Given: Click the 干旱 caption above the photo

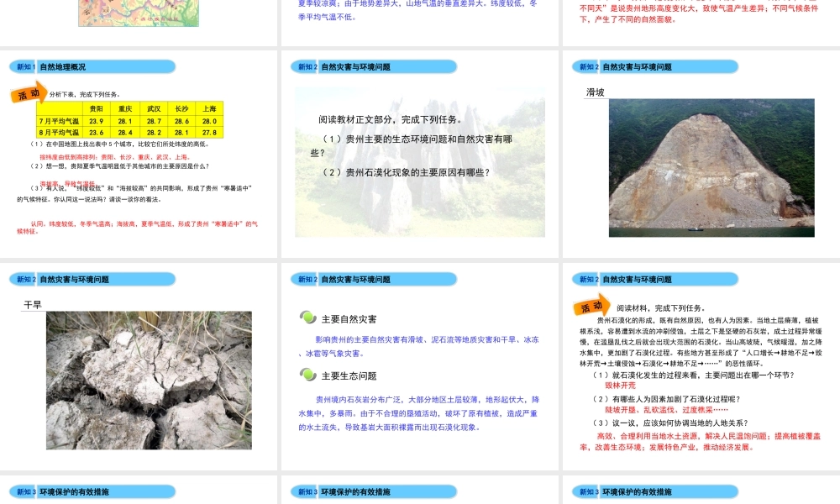Looking at the screenshot, I should click(32, 305).
